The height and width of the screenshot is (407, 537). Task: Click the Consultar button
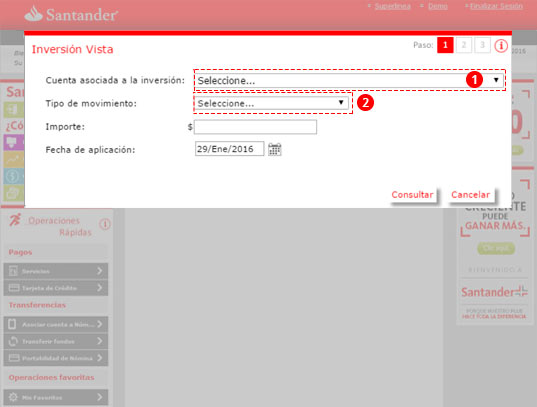point(412,195)
